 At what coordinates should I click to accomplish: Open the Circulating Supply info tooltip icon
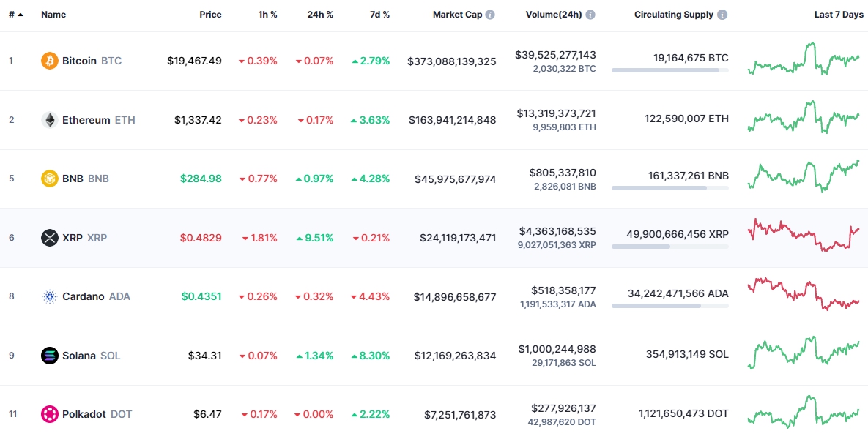coord(722,15)
